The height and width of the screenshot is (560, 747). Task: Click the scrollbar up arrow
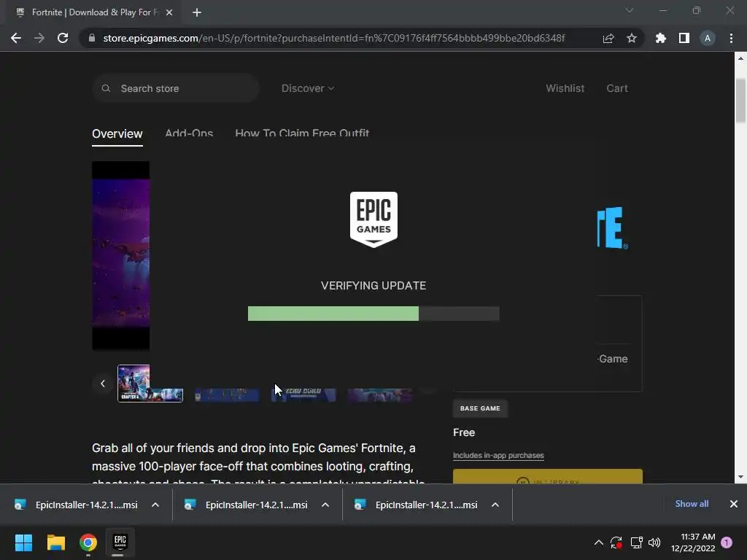[741, 58]
